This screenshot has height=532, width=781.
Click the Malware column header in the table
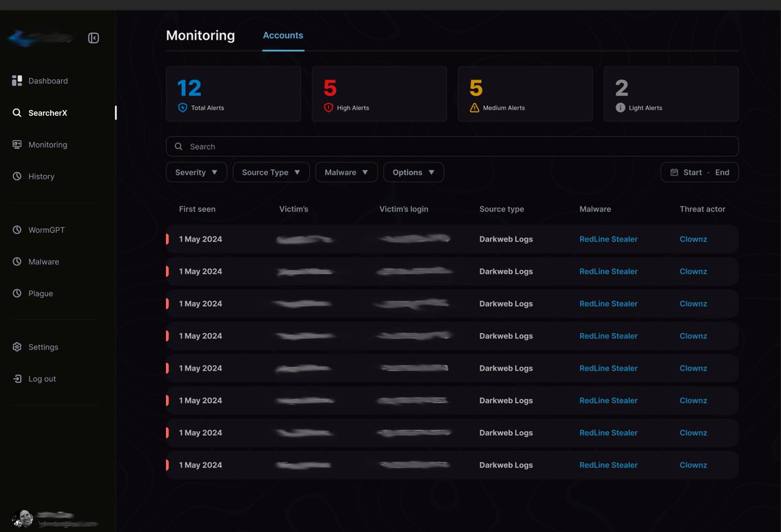(x=596, y=209)
